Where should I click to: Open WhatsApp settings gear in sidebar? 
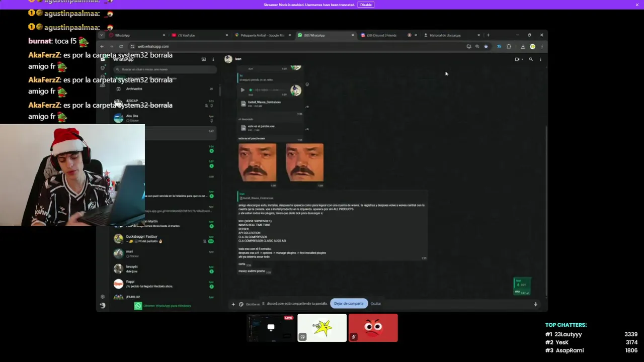pos(103,297)
